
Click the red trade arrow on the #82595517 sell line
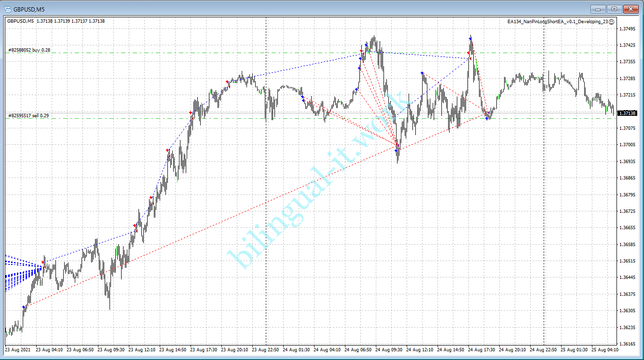191,113
